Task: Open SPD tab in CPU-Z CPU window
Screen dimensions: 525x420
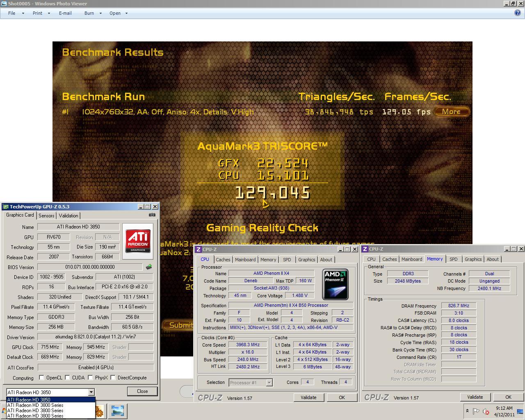Action: [x=287, y=260]
